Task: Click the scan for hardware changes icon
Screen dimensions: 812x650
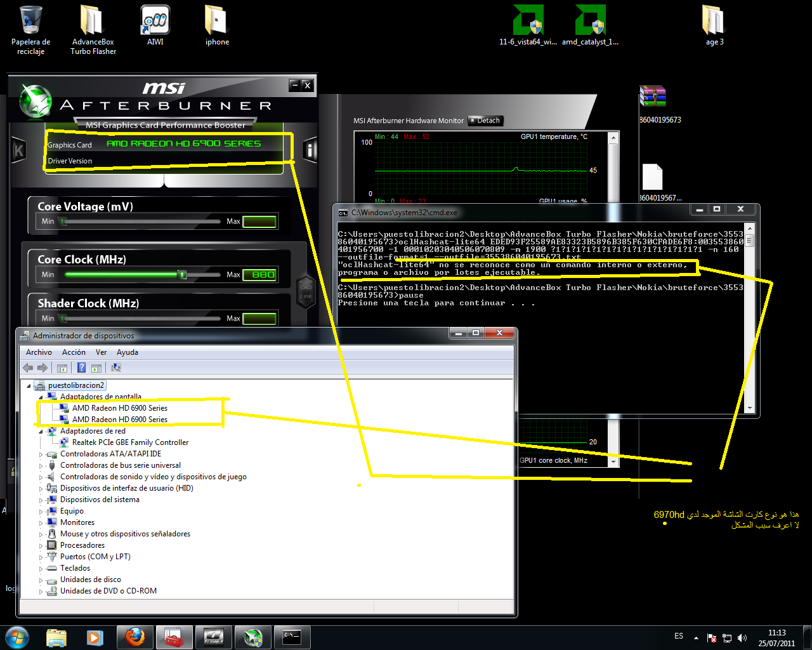Action: pos(116,368)
